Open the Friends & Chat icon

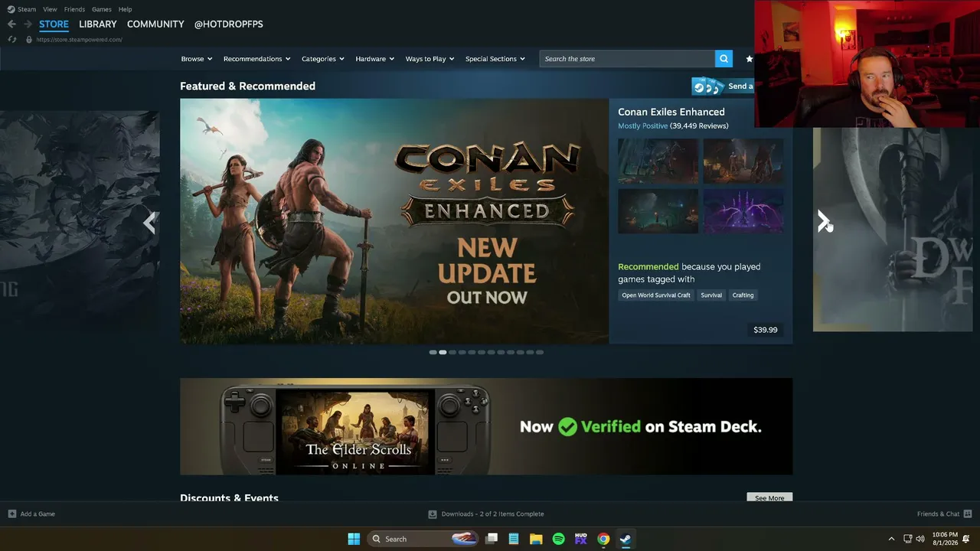pyautogui.click(x=967, y=514)
